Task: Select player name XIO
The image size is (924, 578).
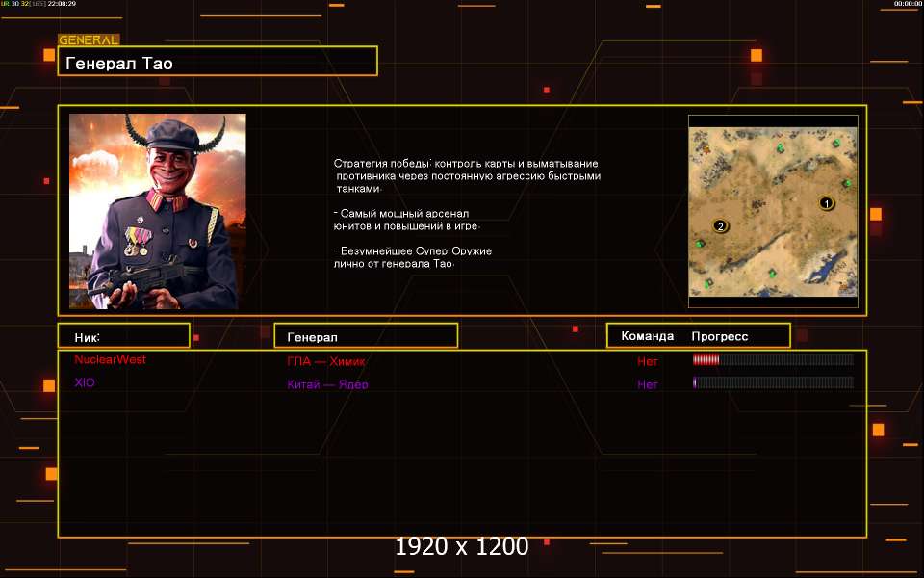Action: tap(85, 382)
